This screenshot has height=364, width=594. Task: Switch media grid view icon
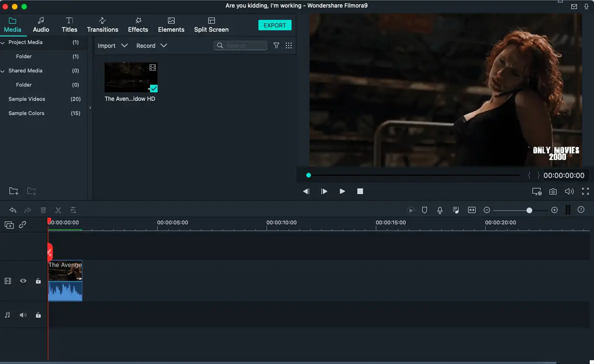coord(289,46)
